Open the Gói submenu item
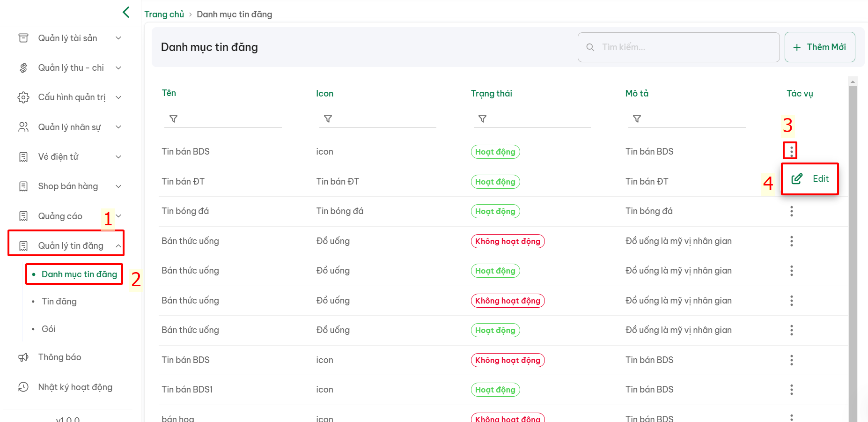The width and height of the screenshot is (868, 422). pyautogui.click(x=49, y=329)
